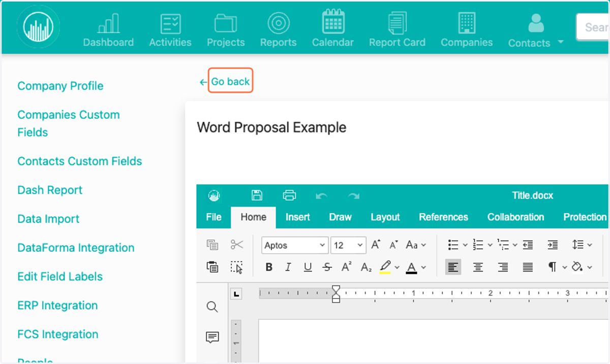Decrease the font size with smaller A

(x=393, y=245)
